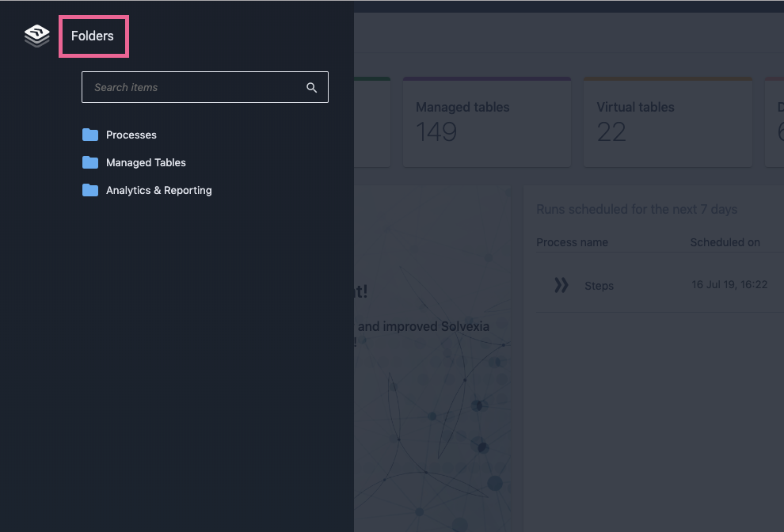Click the Process name column header

[x=572, y=242]
